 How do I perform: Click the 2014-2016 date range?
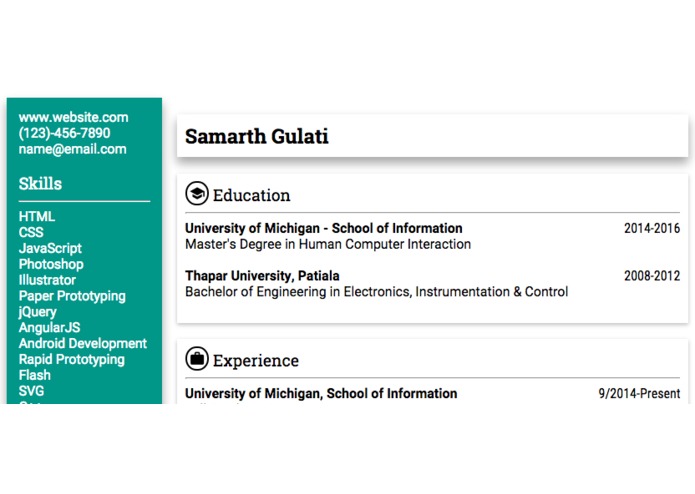652,229
